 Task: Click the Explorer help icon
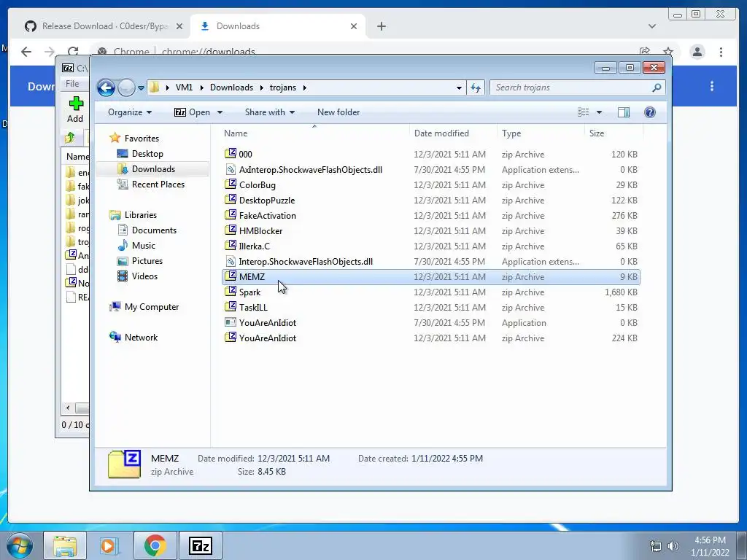coord(650,112)
